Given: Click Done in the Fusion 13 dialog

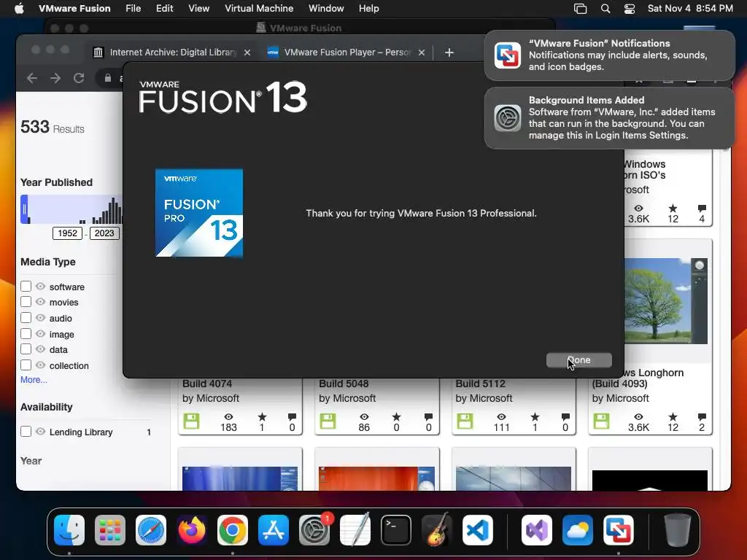Looking at the screenshot, I should point(578,360).
